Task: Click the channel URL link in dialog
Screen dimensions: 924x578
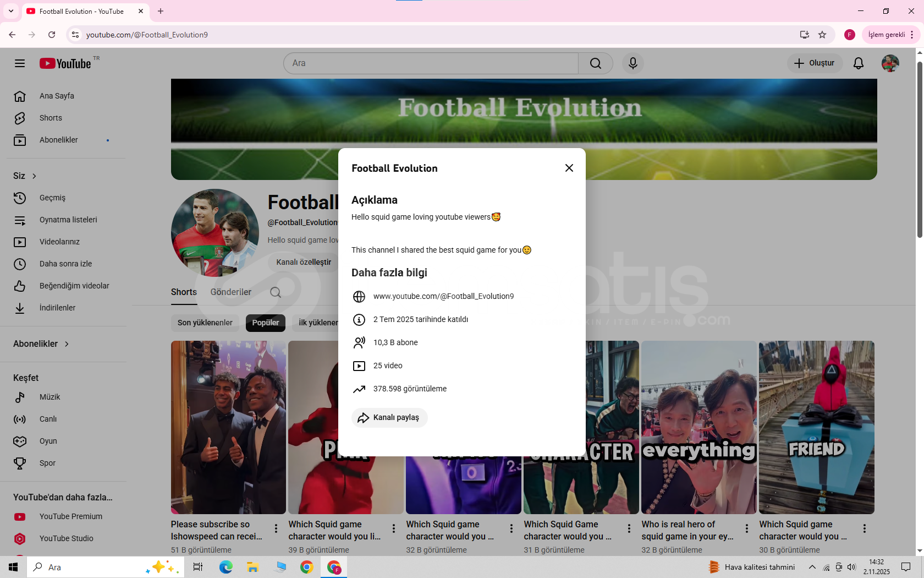Action: click(443, 296)
